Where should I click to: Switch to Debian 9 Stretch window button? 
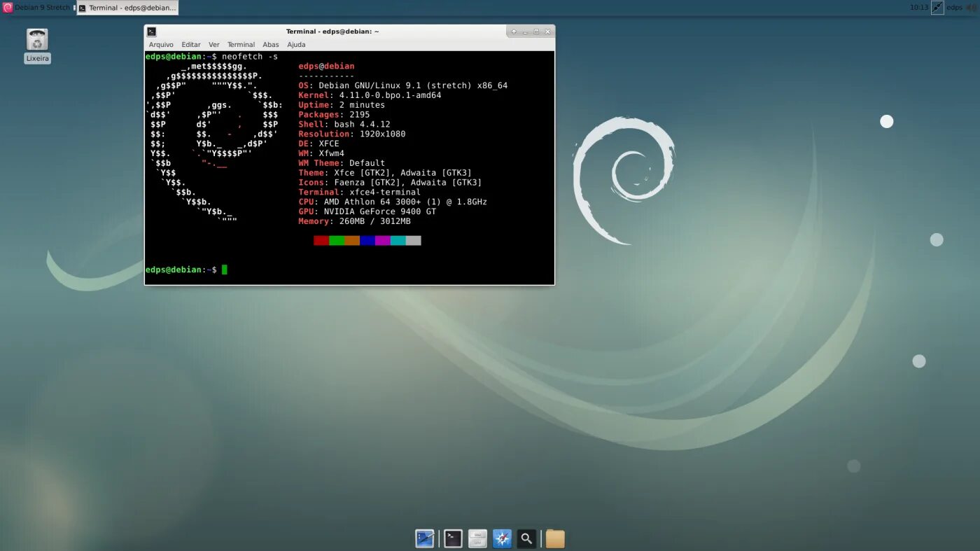[x=37, y=8]
